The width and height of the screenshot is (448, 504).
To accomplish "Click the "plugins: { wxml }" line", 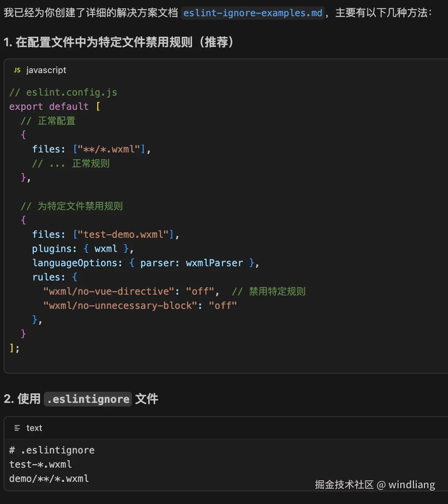I will click(x=83, y=249).
